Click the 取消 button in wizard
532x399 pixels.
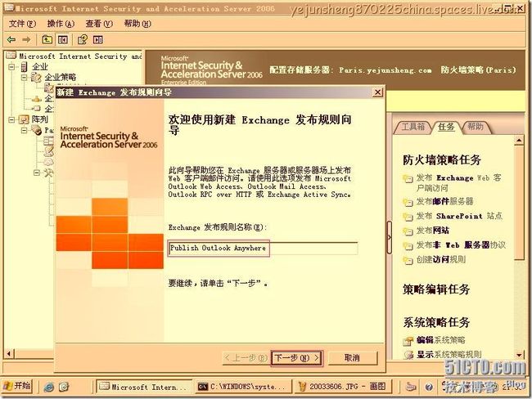352,358
